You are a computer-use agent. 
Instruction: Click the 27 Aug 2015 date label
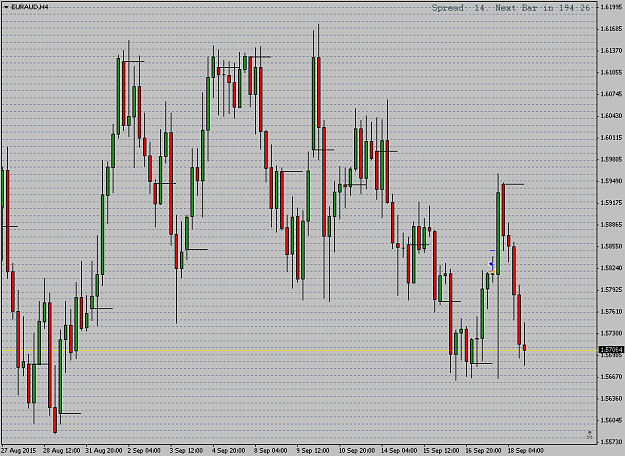click(19, 451)
